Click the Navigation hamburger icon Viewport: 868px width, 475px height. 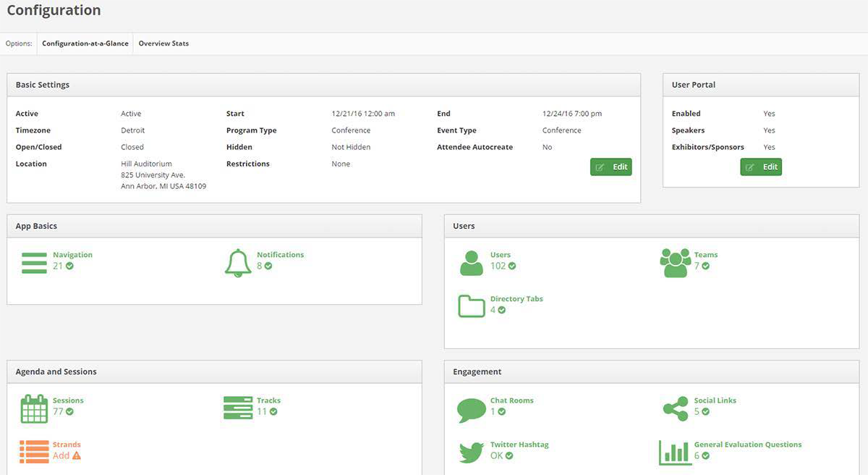coord(34,263)
